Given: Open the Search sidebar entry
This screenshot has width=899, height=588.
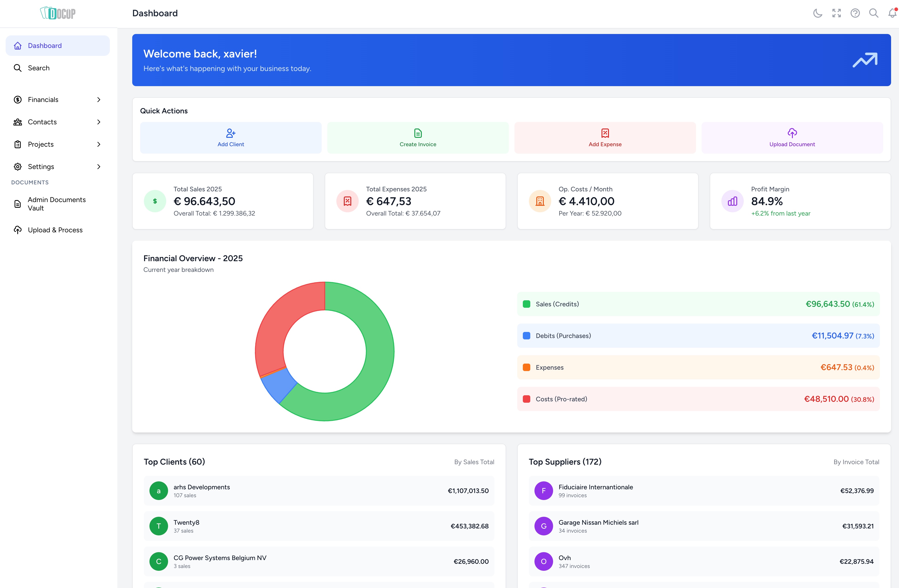Looking at the screenshot, I should tap(57, 68).
